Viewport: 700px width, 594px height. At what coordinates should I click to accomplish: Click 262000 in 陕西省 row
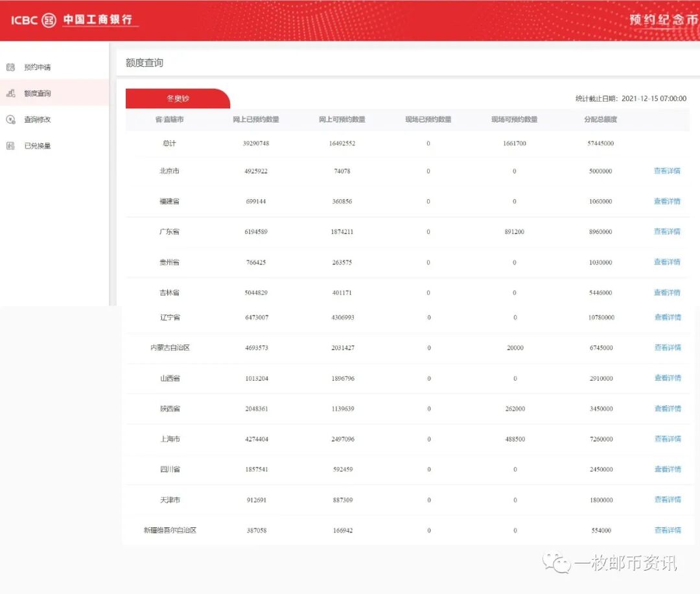[515, 409]
